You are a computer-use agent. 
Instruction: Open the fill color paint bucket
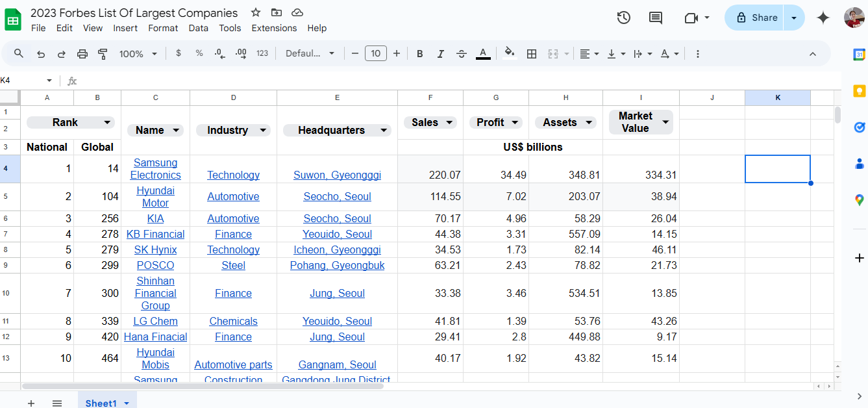(x=509, y=53)
